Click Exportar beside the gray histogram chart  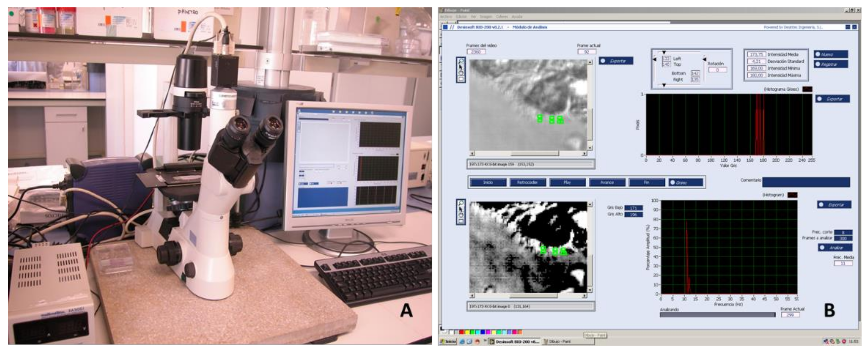[x=833, y=99]
